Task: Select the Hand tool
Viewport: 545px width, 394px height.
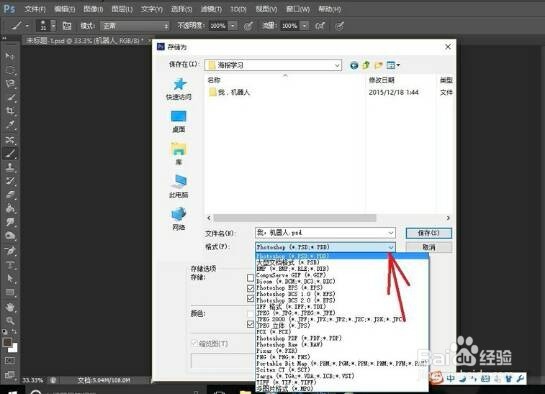Action: (10, 307)
